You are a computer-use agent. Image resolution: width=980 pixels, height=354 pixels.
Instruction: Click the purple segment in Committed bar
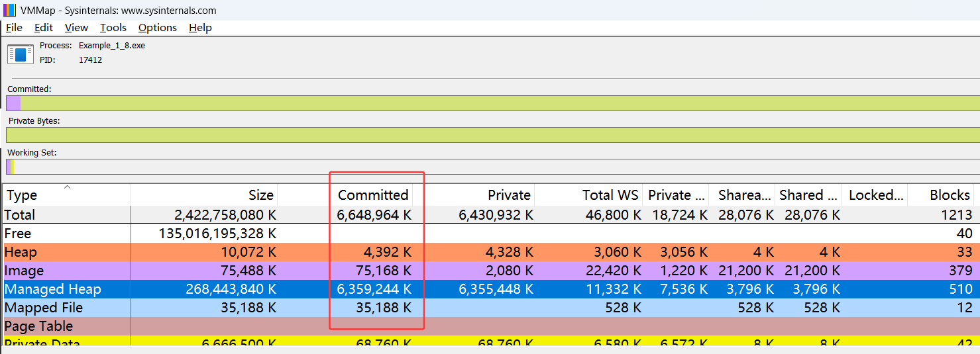click(x=13, y=103)
